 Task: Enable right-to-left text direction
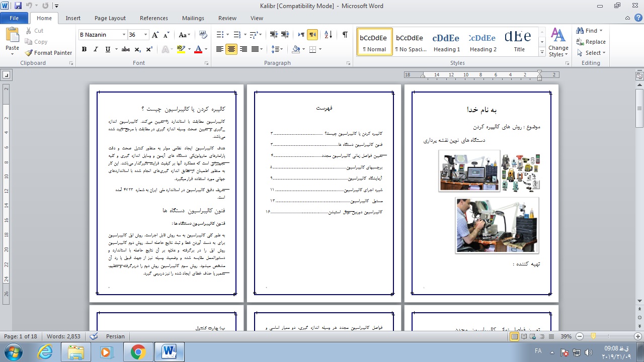point(312,35)
